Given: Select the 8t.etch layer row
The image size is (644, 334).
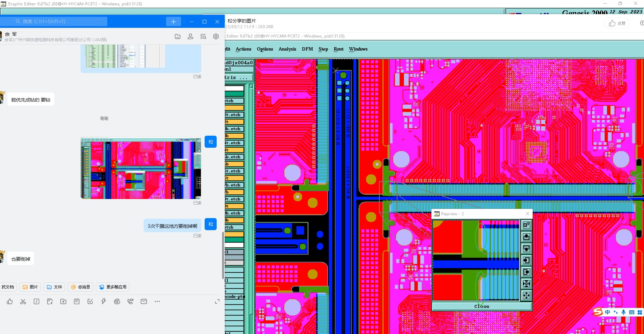Looking at the screenshot, I should 234,199.
